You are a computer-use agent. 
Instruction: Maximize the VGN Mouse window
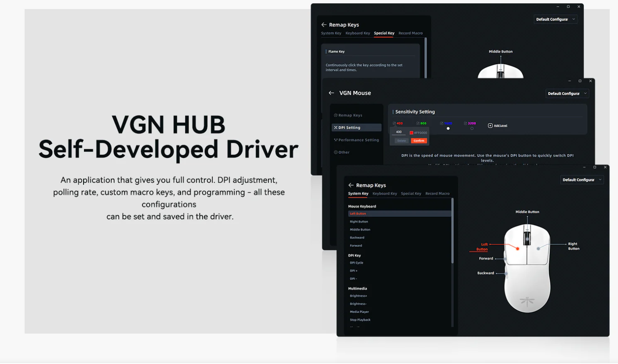coord(580,81)
